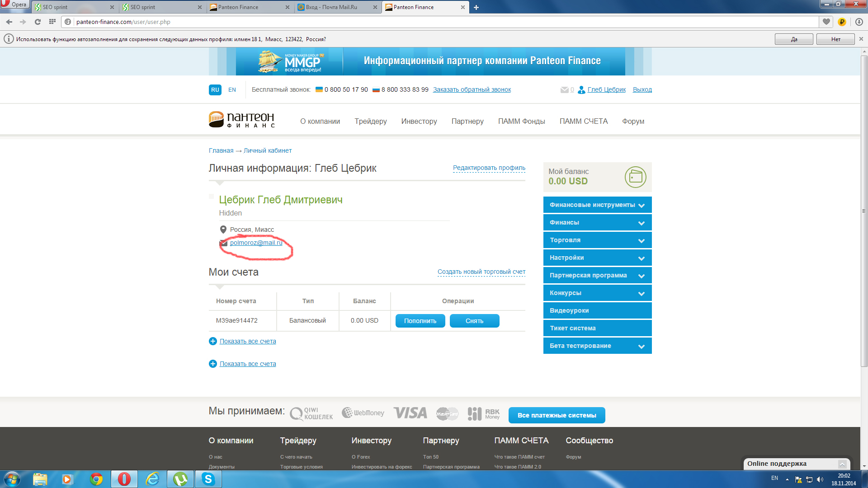
Task: Click the browser Forward arrow
Action: (23, 22)
